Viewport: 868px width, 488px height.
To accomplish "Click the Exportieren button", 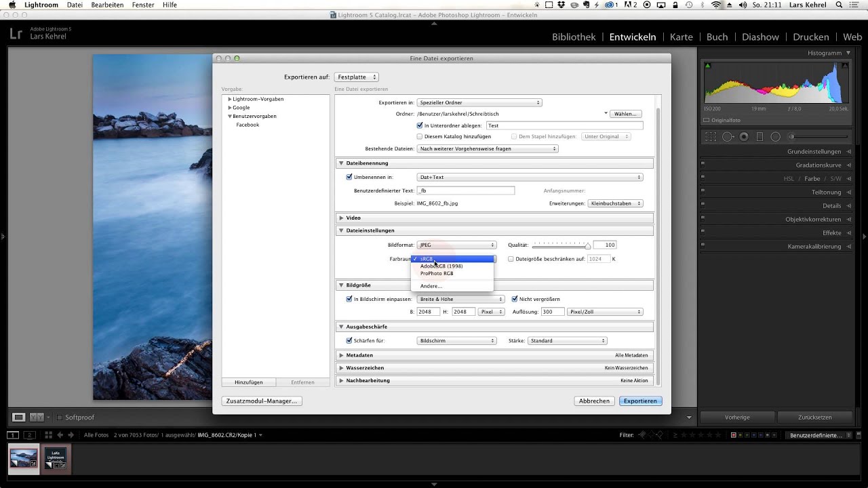I will coord(640,401).
